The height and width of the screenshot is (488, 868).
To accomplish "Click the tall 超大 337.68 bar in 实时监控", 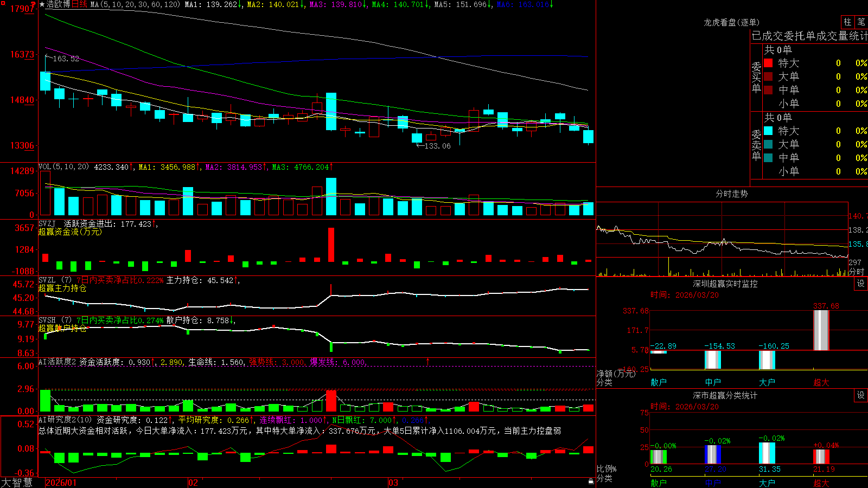I will tap(821, 330).
